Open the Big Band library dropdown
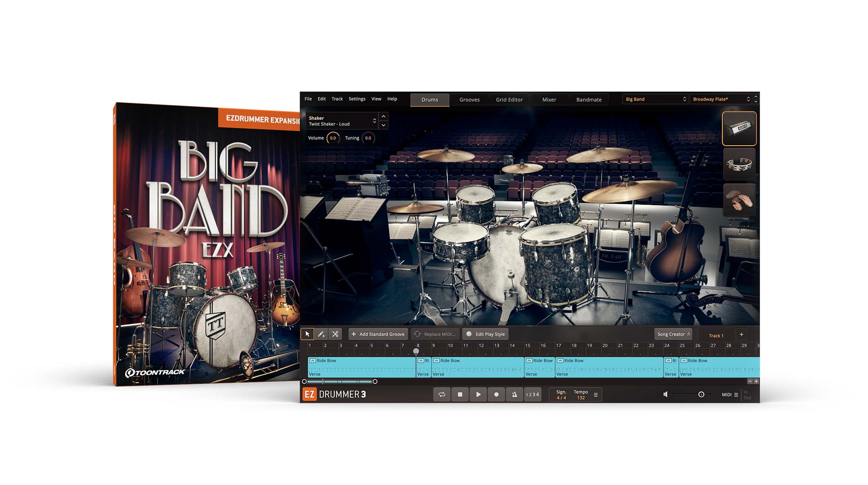Viewport: 868px width, 485px height. point(655,99)
